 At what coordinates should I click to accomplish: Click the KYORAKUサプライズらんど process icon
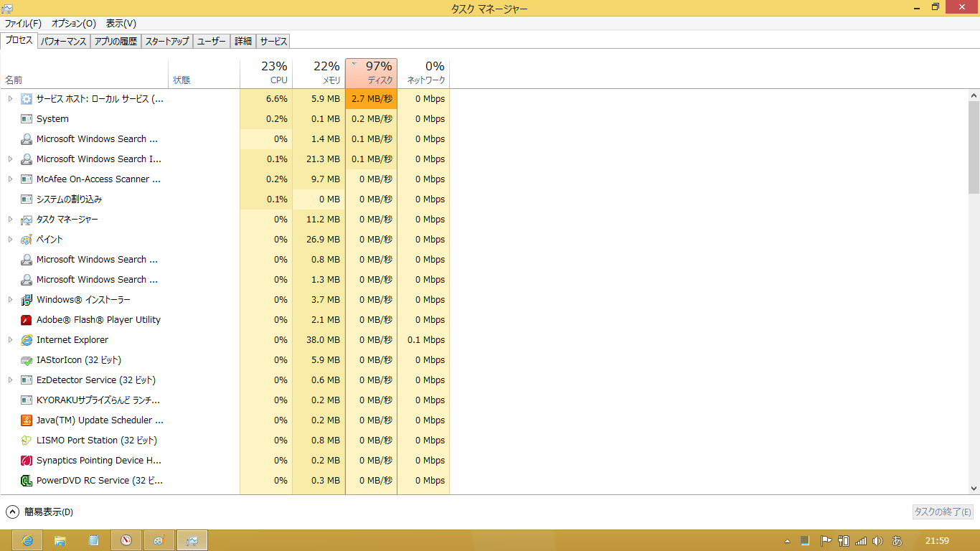click(x=27, y=400)
